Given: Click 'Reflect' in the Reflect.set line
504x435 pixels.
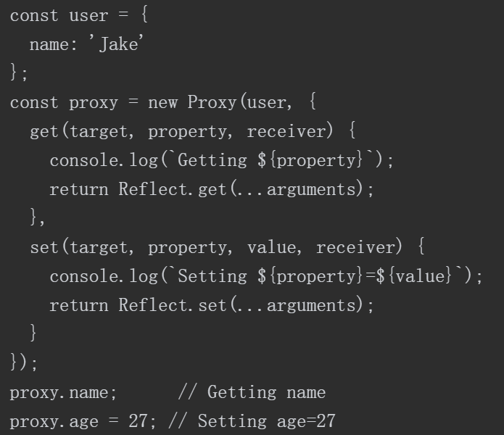Looking at the screenshot, I should 153,304.
